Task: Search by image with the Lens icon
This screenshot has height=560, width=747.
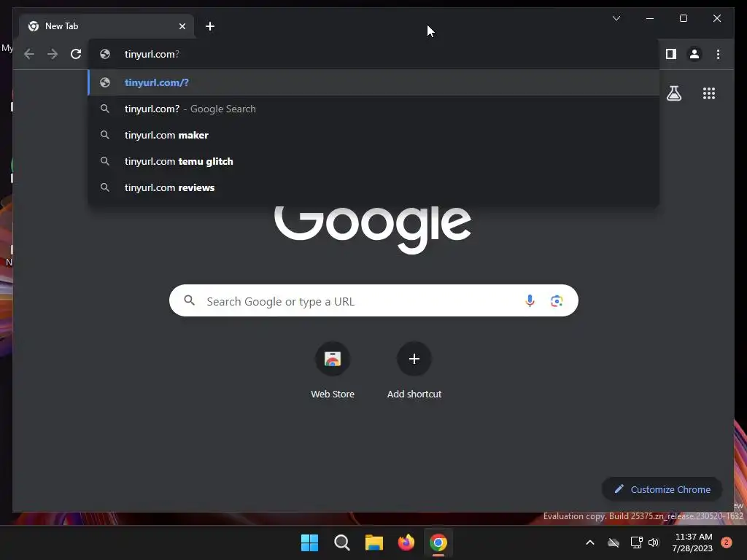Action: tap(557, 301)
